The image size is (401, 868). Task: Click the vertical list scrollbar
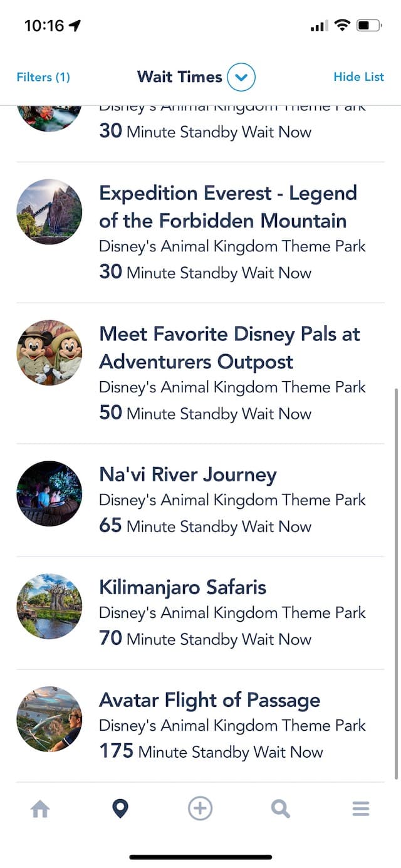tap(397, 583)
